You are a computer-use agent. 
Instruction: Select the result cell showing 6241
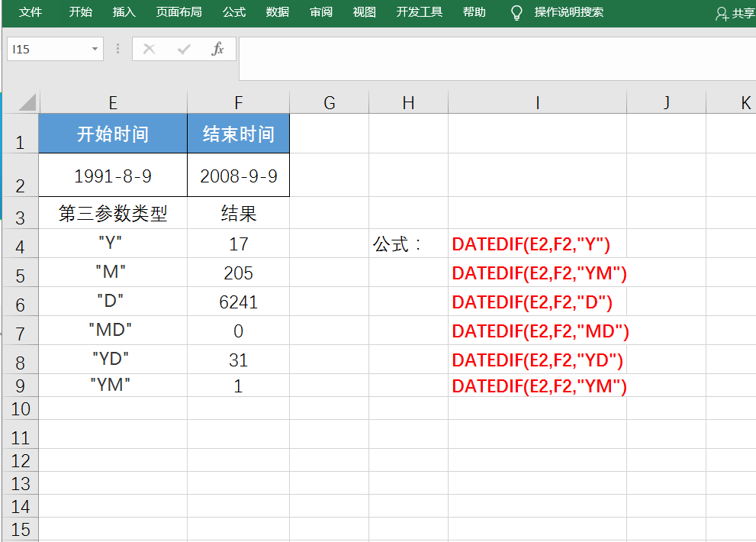click(x=238, y=302)
